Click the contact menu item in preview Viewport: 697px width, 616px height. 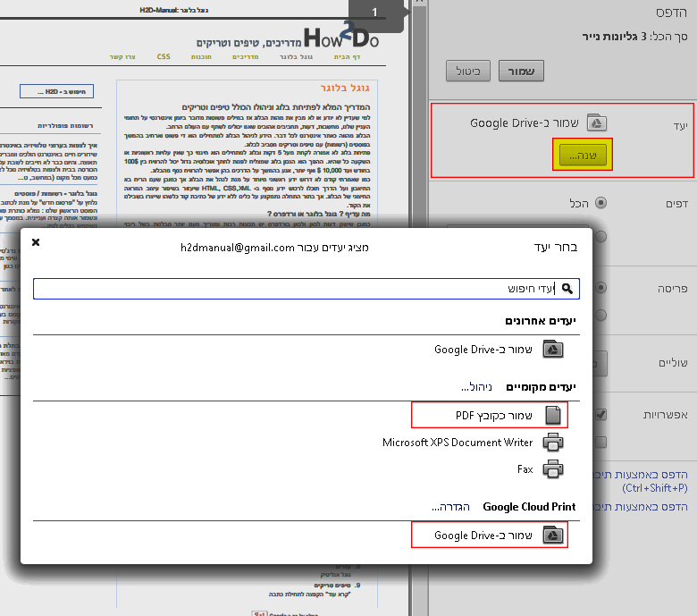pos(122,57)
